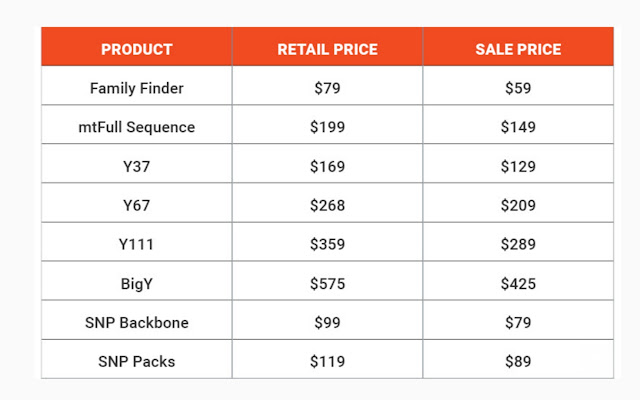The width and height of the screenshot is (640, 400).
Task: Select the $359 retail price cell
Action: point(327,244)
